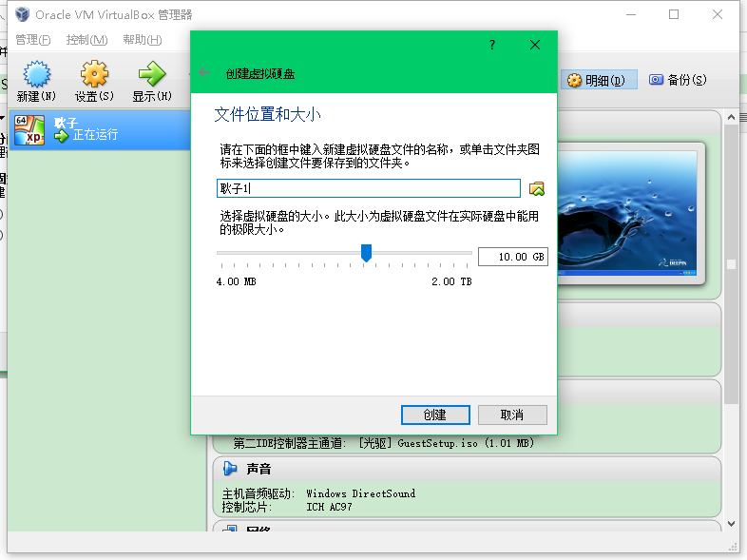Click the 2.00 TB maximum size label
This screenshot has width=747, height=560.
(451, 281)
